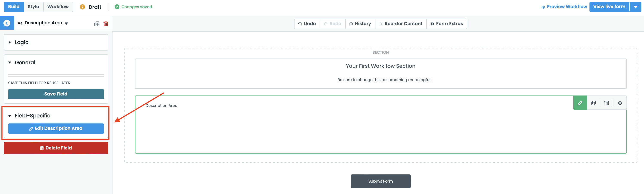Collapse the General section
This screenshot has height=194, width=644.
tap(25, 63)
